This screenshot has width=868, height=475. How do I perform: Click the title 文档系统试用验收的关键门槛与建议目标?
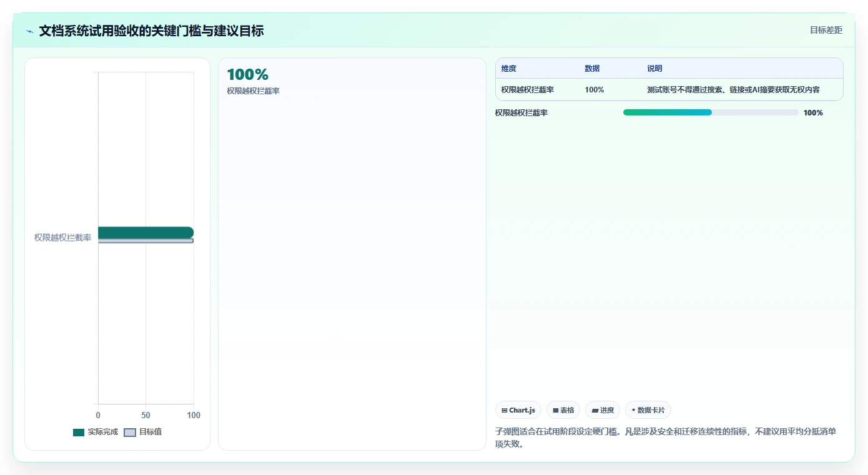(151, 31)
